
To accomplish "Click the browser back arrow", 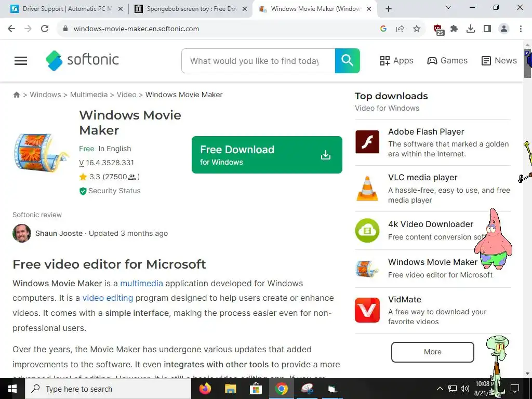I will (x=11, y=29).
